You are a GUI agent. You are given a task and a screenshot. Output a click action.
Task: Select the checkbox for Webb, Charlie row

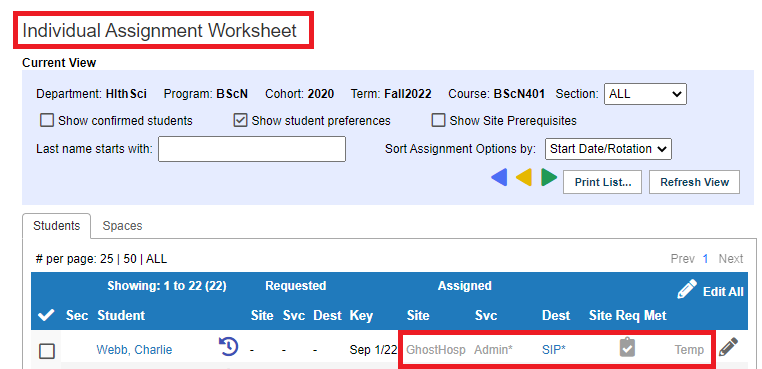click(x=47, y=351)
